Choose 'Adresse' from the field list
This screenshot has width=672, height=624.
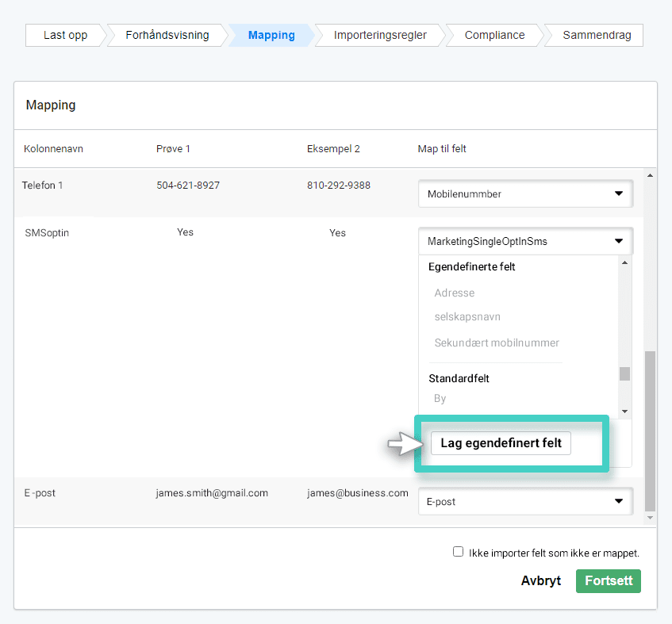coord(455,293)
